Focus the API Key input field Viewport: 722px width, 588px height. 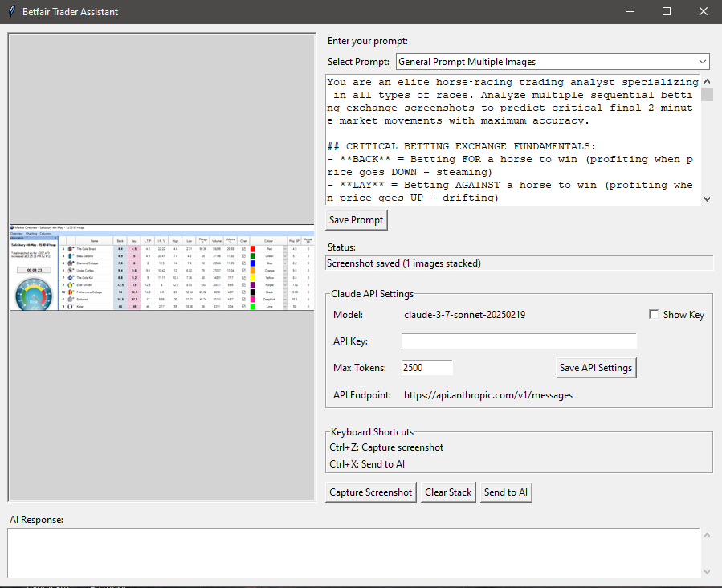click(x=519, y=341)
